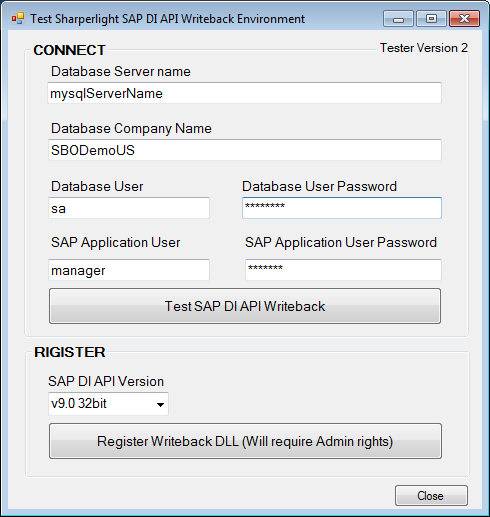The image size is (490, 517).
Task: Click the application icon in title bar
Action: click(18, 18)
